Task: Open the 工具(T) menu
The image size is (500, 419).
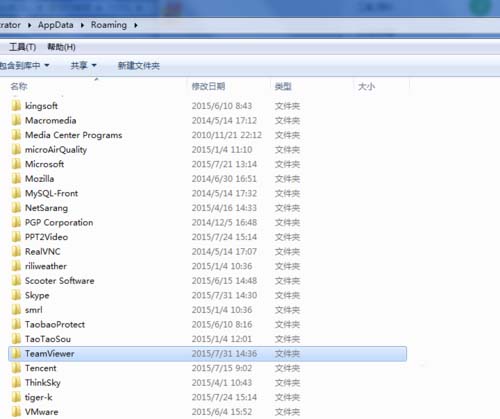Action: tap(23, 47)
